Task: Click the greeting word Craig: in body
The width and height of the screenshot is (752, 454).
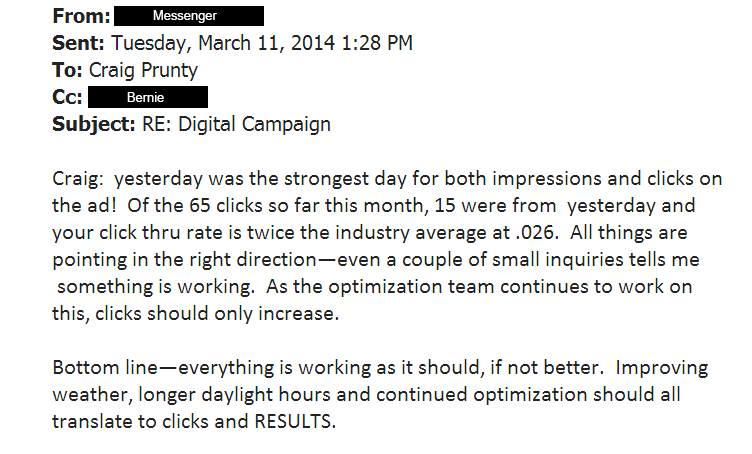Action: click(x=78, y=179)
